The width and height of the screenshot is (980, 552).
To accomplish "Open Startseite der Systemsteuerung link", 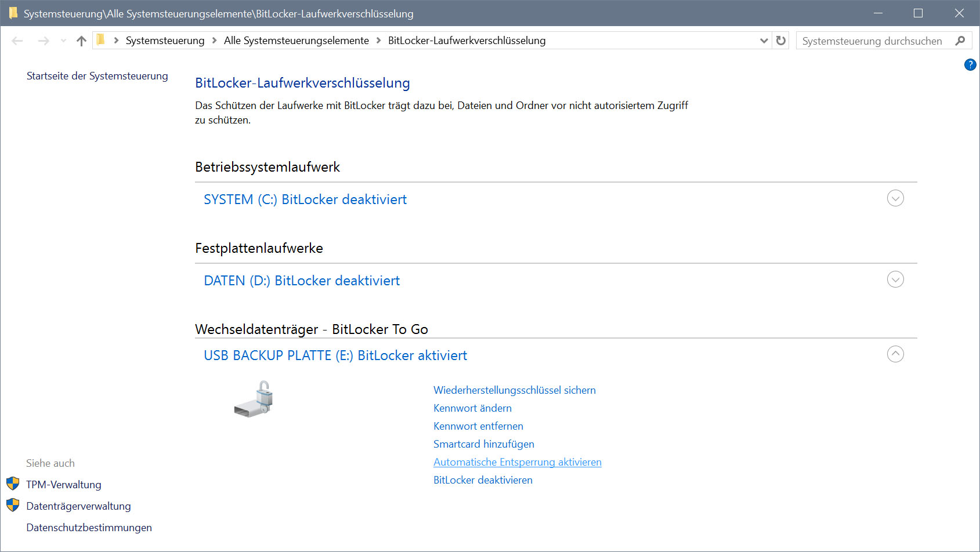I will (x=97, y=76).
